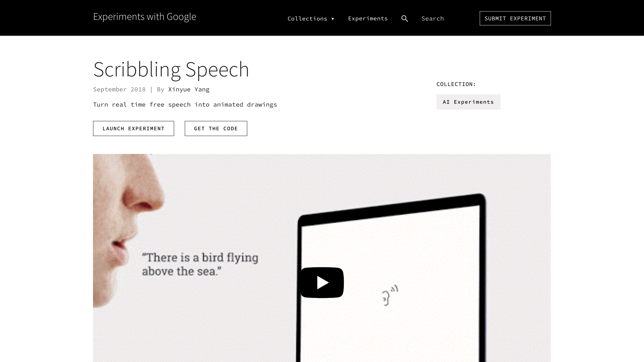Select the Scribbling Speech page title

[171, 69]
